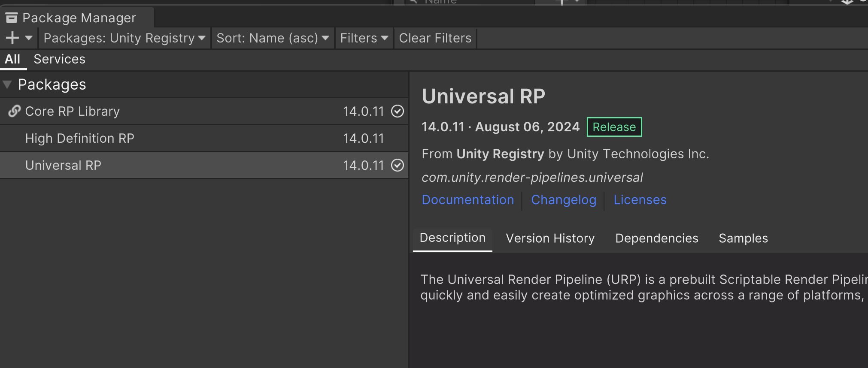Switch to the All tab
Screen dimensions: 868x368
(12, 59)
